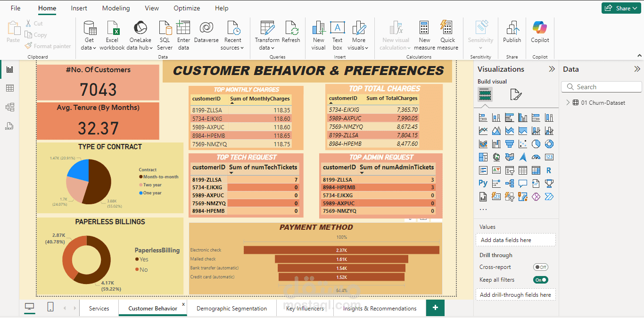Image resolution: width=644 pixels, height=318 pixels.
Task: Choose the Format visual brush icon
Action: pos(516,94)
